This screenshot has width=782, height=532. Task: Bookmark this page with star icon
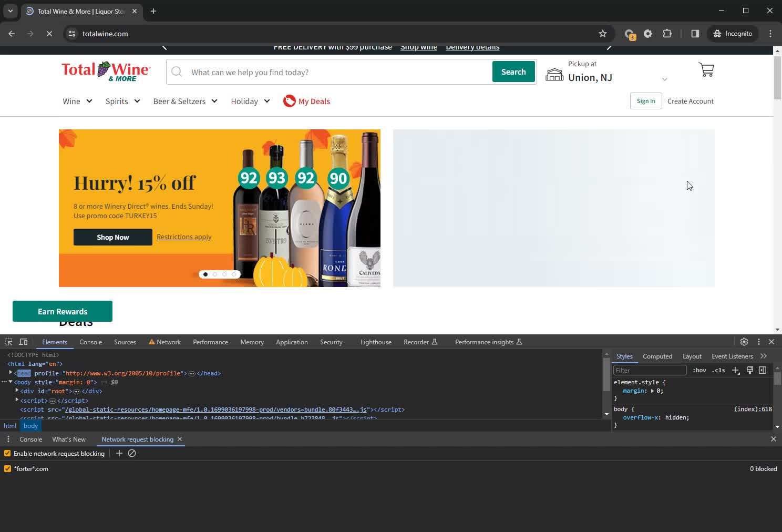[x=602, y=34]
